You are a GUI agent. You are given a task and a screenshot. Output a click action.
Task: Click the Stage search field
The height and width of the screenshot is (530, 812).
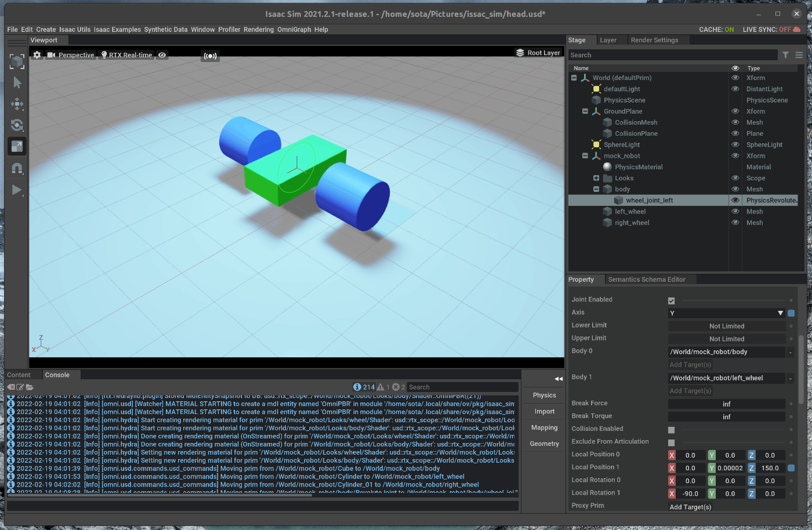point(672,55)
